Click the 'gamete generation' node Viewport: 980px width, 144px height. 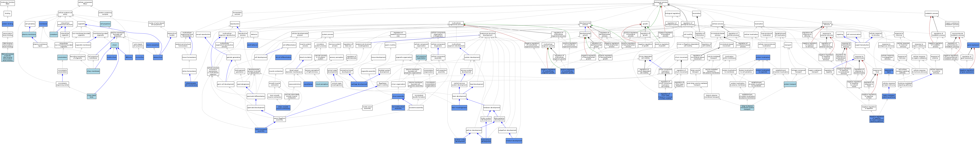234,57
